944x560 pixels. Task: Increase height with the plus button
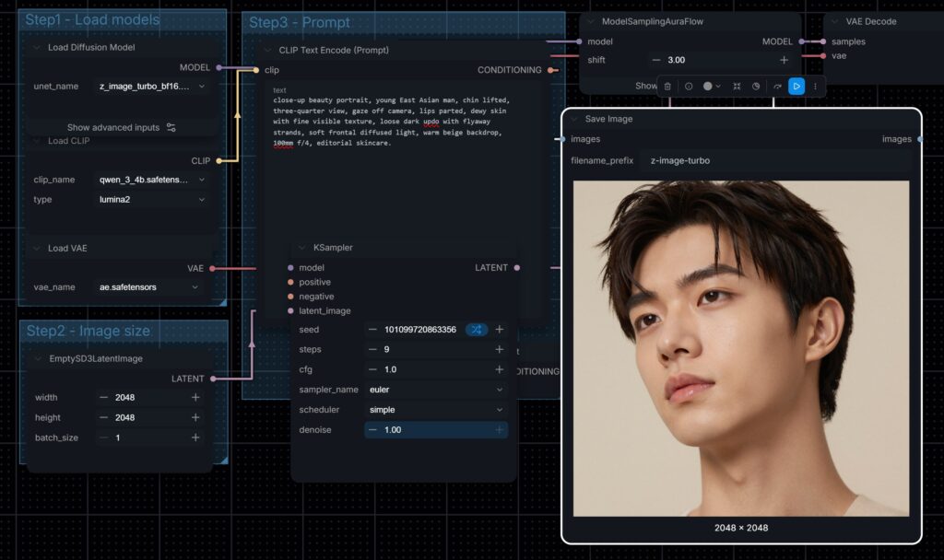(195, 417)
